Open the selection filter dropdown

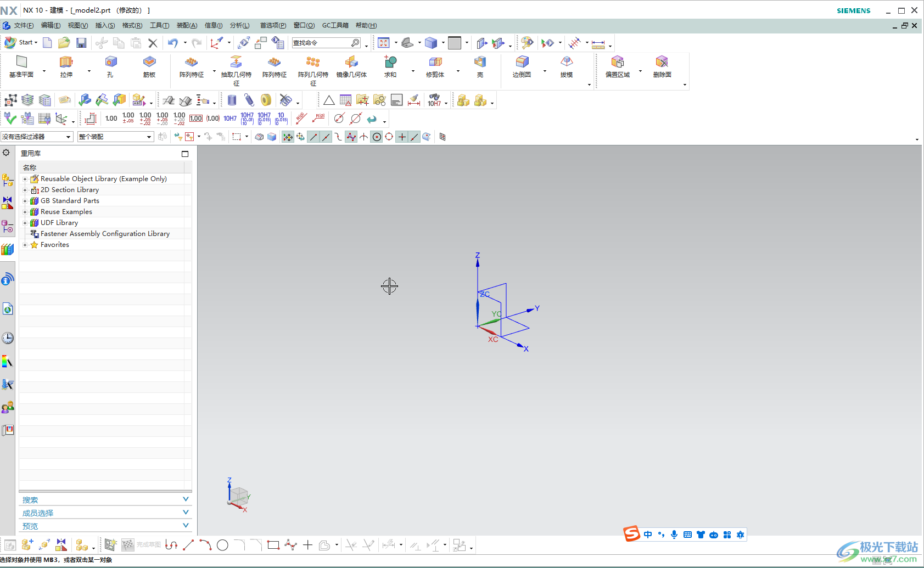tap(37, 137)
